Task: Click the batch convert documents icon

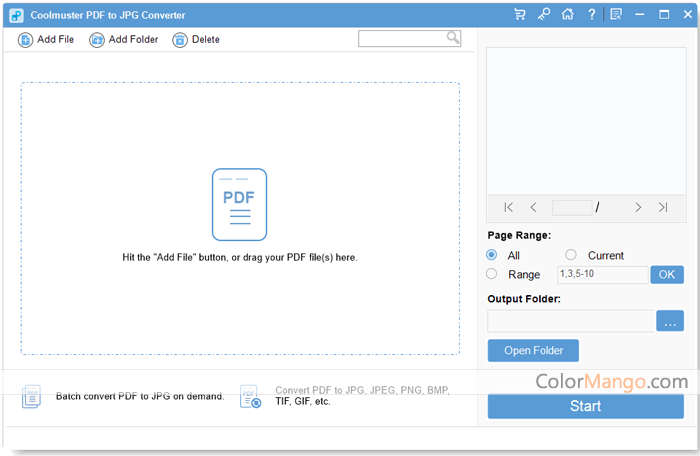Action: (x=31, y=396)
